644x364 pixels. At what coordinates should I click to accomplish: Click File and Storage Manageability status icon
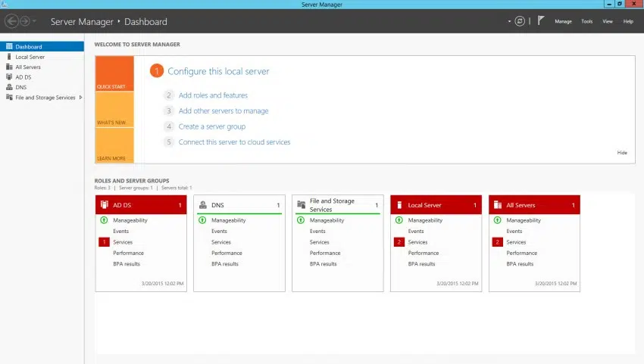(x=301, y=220)
